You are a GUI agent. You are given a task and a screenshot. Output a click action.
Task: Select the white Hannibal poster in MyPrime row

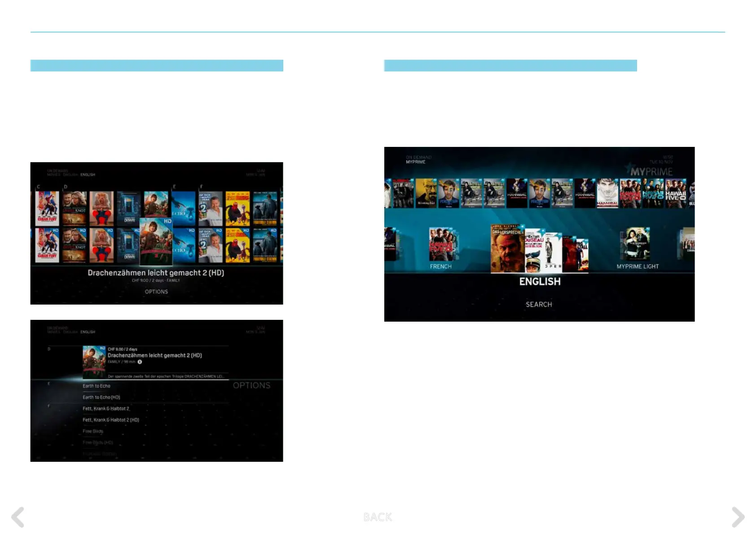pos(607,193)
